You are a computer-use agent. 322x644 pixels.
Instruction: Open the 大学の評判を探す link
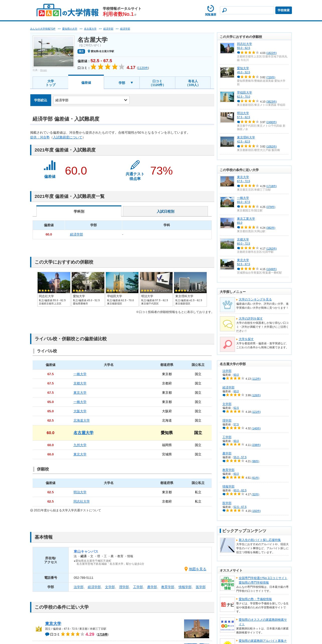(251, 318)
